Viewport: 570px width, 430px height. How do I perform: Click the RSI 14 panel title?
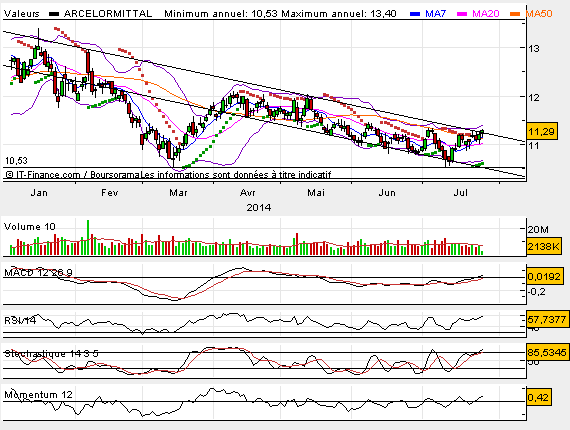coord(20,320)
